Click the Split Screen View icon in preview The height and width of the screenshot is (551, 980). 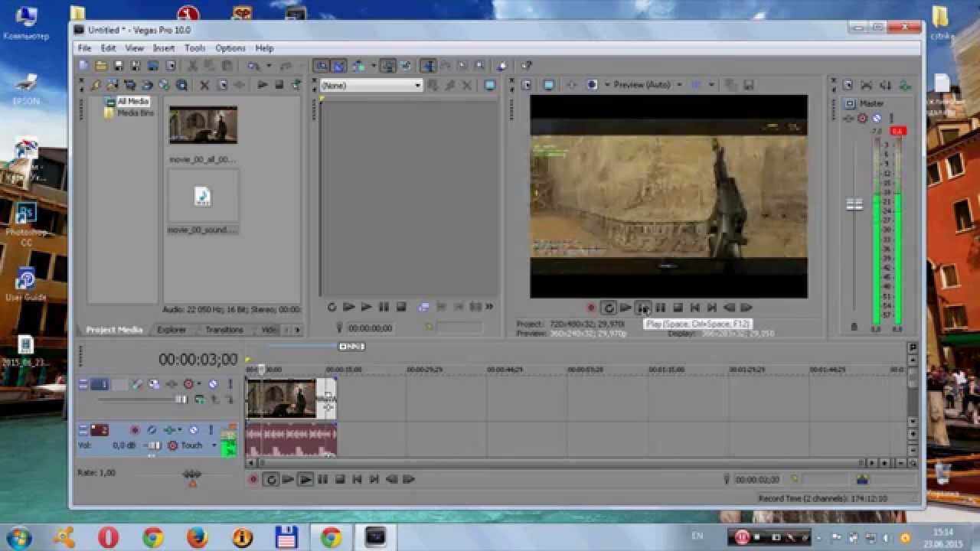pos(592,85)
